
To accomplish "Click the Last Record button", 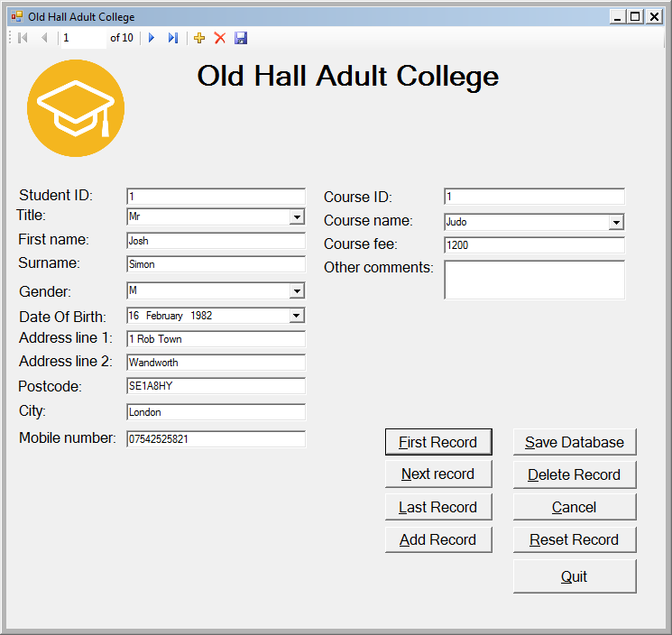I will (438, 507).
